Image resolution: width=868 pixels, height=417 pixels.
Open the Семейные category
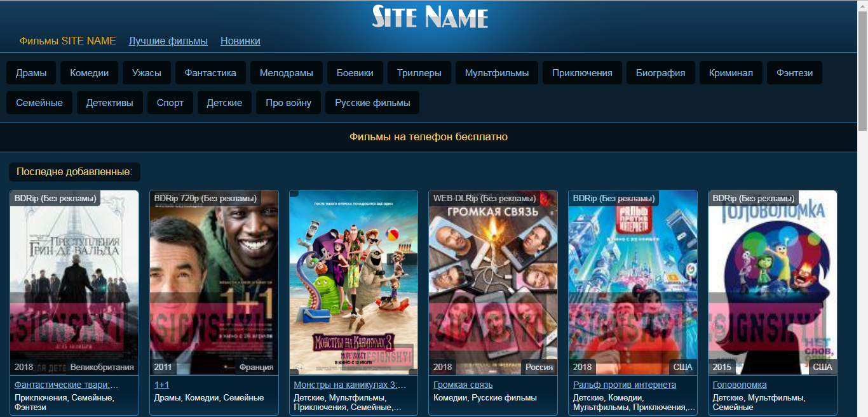(39, 103)
